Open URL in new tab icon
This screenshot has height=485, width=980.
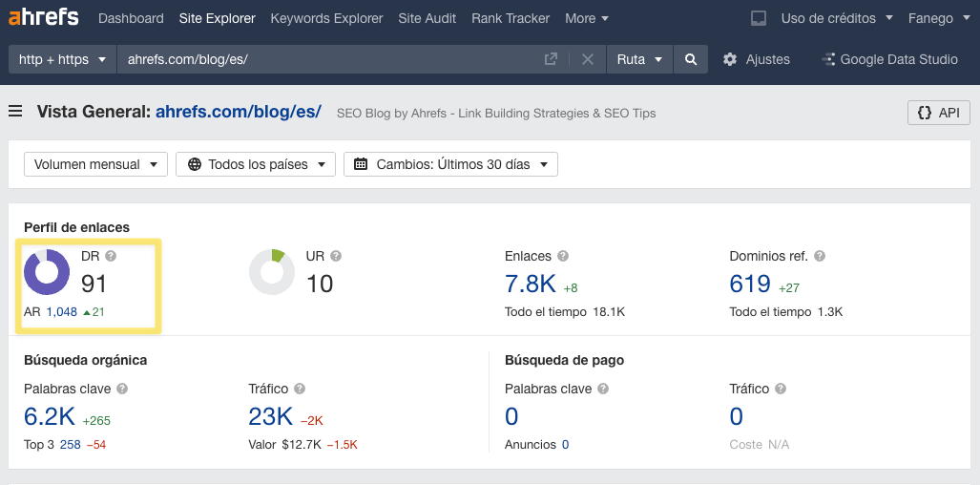(x=551, y=59)
